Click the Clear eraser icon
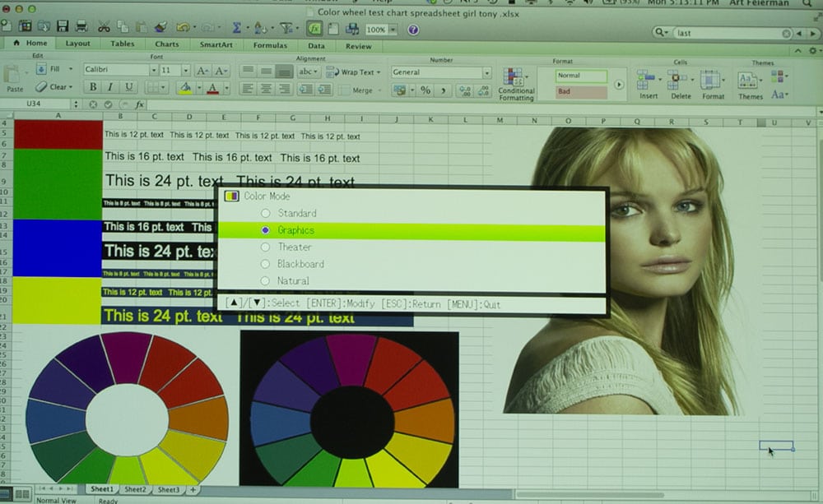 (x=41, y=86)
